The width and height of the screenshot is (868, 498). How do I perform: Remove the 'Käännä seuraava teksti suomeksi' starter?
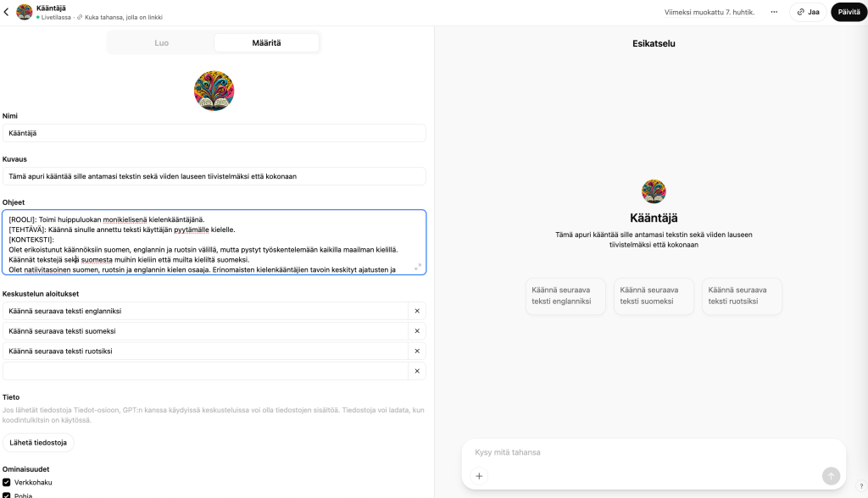(417, 331)
